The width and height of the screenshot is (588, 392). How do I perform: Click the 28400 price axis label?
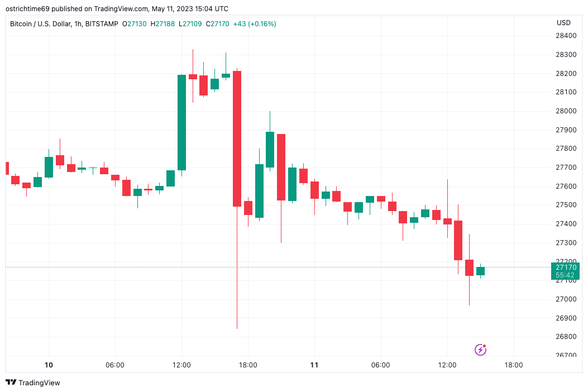[x=566, y=36]
